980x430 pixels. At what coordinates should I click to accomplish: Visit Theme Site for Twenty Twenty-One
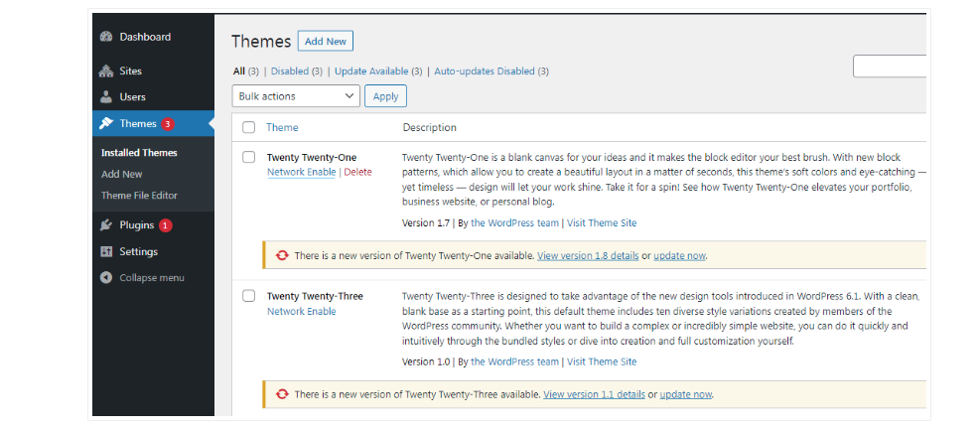tap(602, 222)
